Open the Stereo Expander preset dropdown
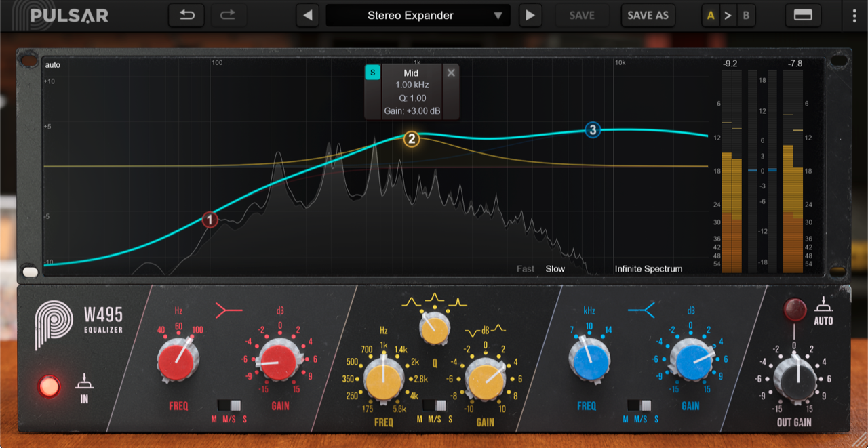Image resolution: width=868 pixels, height=448 pixels. pos(418,15)
